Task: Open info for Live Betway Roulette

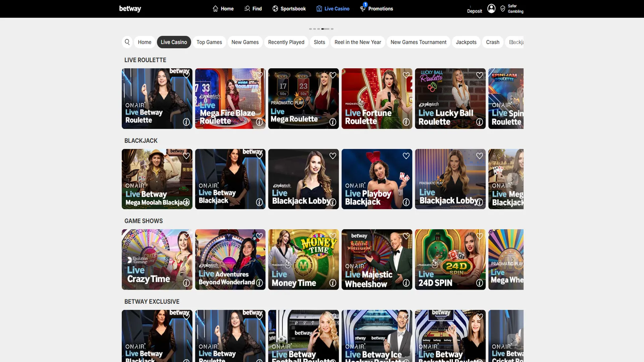Action: 186,122
